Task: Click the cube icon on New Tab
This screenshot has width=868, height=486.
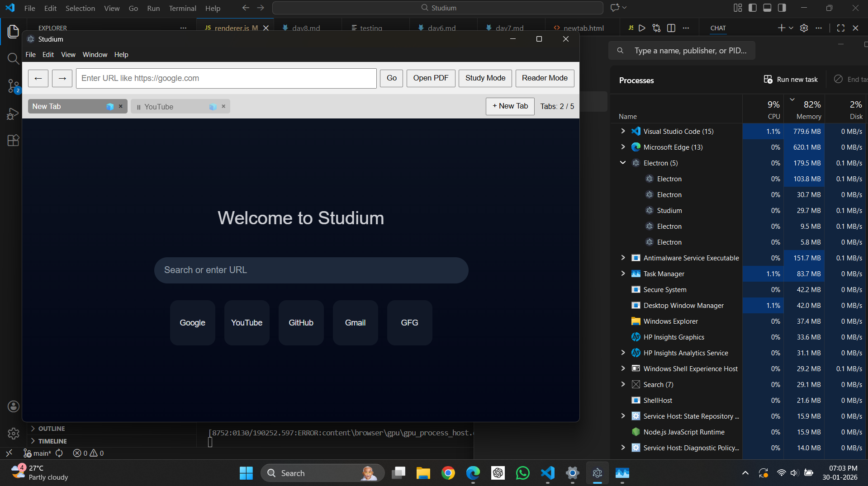Action: (x=110, y=107)
